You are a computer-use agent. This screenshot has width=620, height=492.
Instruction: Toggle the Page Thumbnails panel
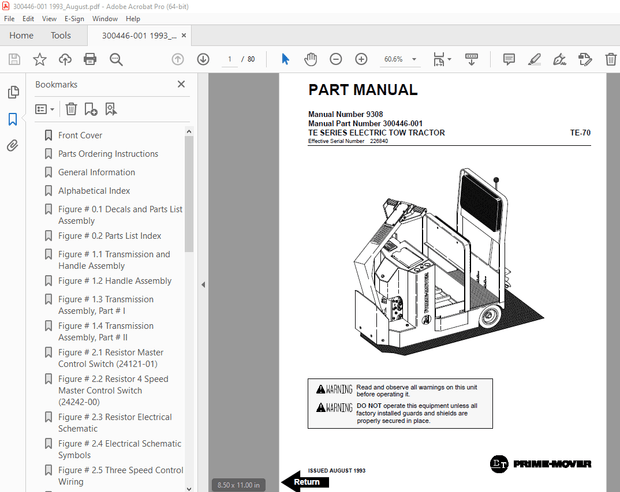(13, 92)
